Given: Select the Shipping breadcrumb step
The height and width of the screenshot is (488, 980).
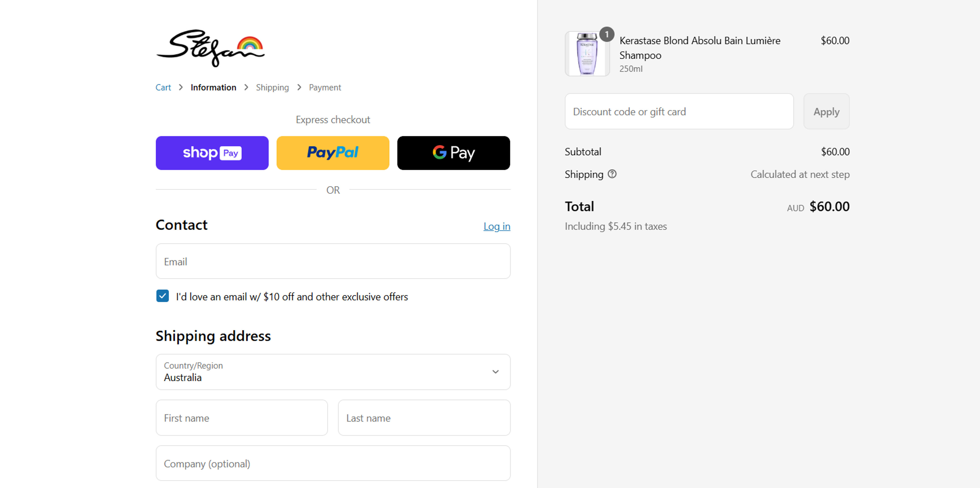Looking at the screenshot, I should point(272,88).
